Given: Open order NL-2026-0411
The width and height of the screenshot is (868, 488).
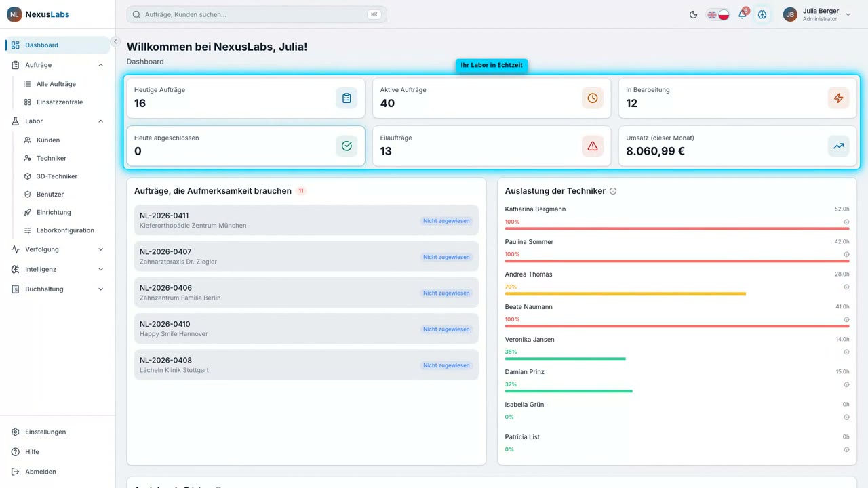Looking at the screenshot, I should (307, 220).
